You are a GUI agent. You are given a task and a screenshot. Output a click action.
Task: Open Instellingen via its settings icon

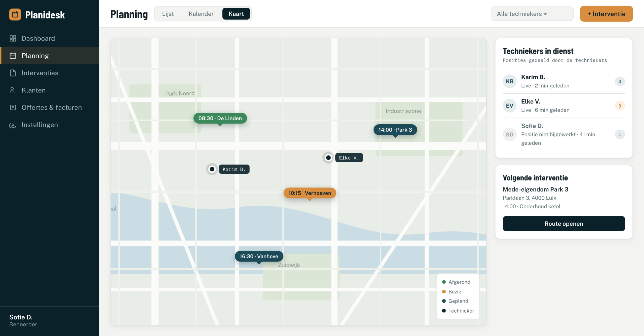click(x=12, y=125)
